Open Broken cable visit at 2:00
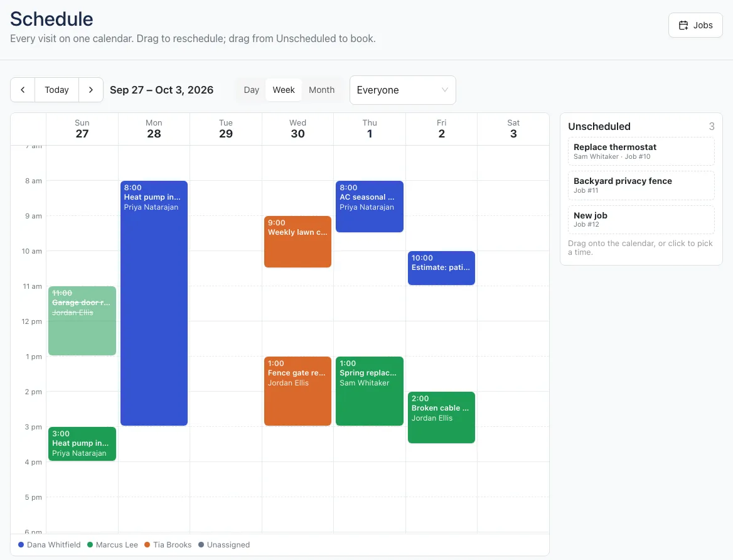 pyautogui.click(x=441, y=417)
